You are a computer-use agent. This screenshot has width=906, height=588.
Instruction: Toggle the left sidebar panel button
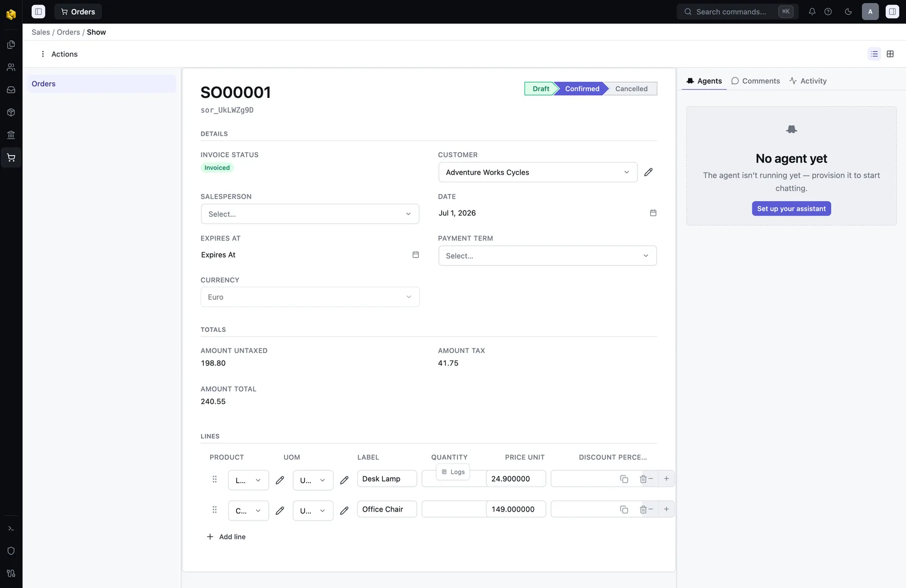pos(39,11)
